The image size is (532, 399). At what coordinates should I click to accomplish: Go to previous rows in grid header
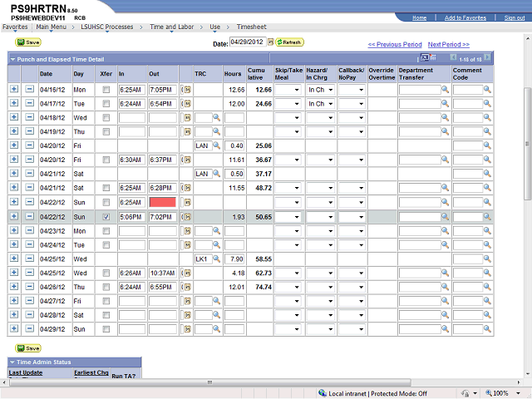point(453,57)
